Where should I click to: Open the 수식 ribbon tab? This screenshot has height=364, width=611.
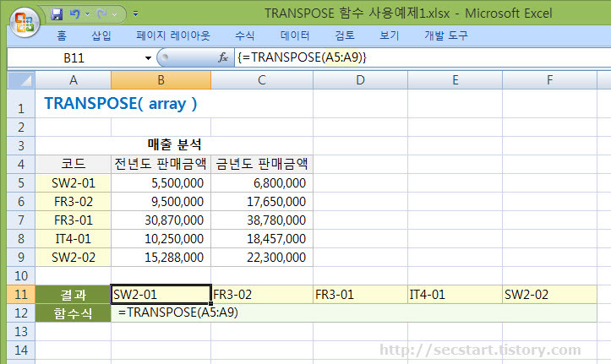click(245, 36)
